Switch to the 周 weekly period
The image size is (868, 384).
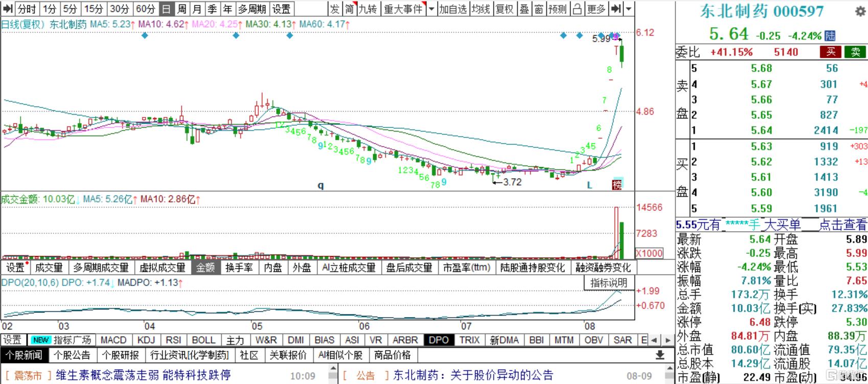pyautogui.click(x=181, y=9)
